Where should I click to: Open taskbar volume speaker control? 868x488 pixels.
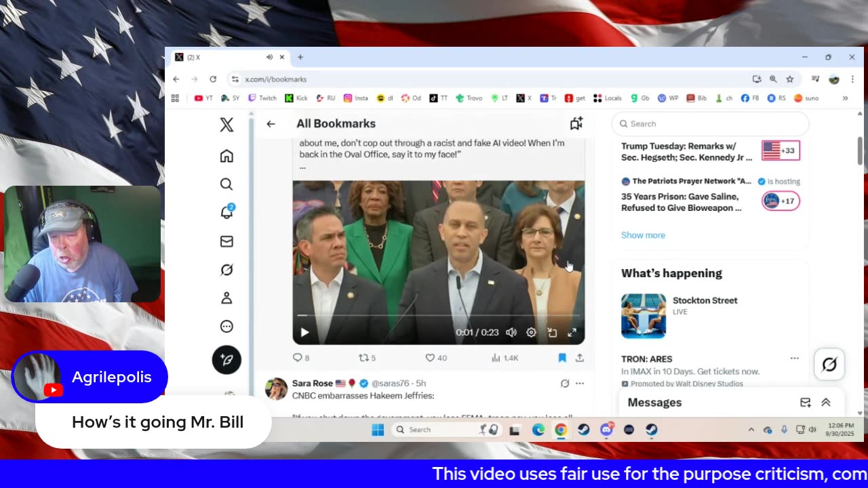point(812,430)
